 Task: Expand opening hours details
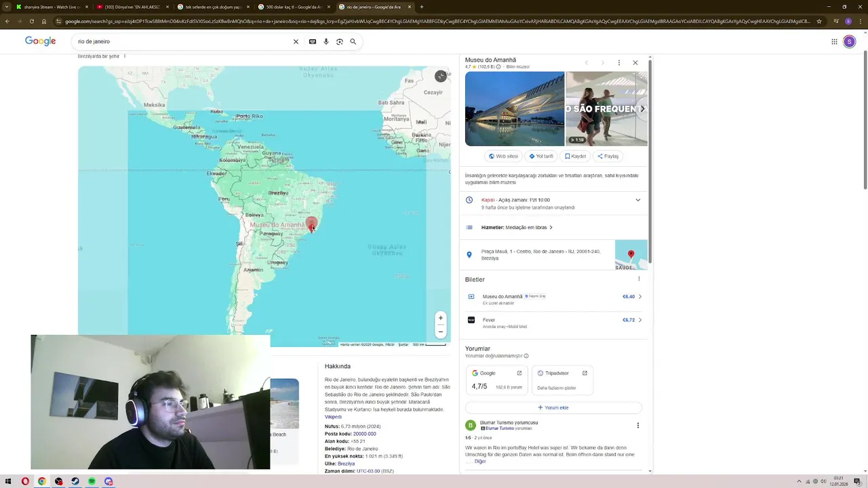pyautogui.click(x=637, y=200)
